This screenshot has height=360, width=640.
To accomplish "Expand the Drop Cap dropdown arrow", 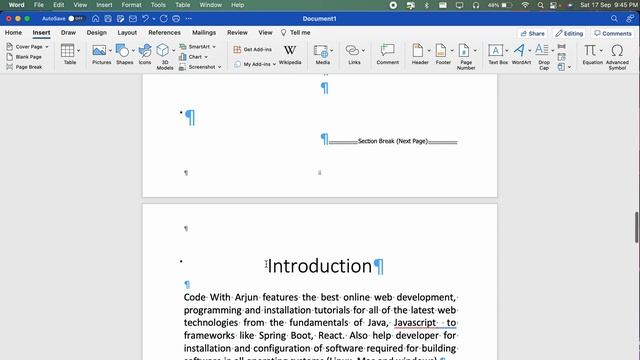I will pyautogui.click(x=553, y=51).
